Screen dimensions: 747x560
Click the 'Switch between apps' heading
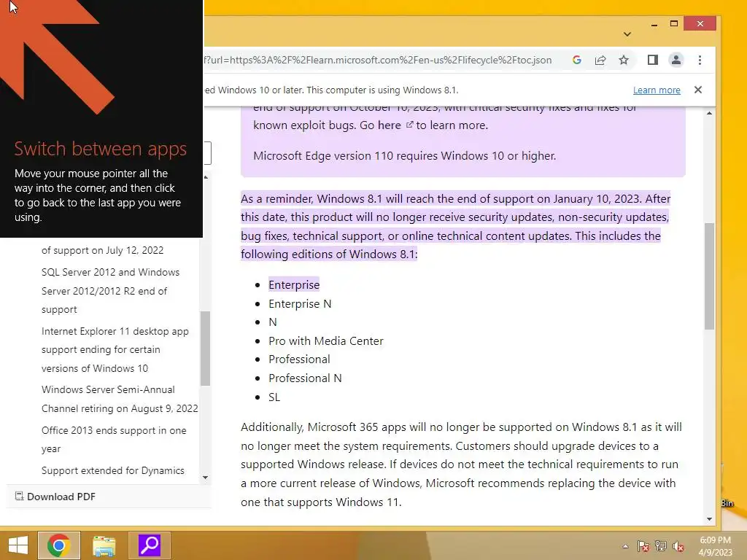(x=101, y=149)
